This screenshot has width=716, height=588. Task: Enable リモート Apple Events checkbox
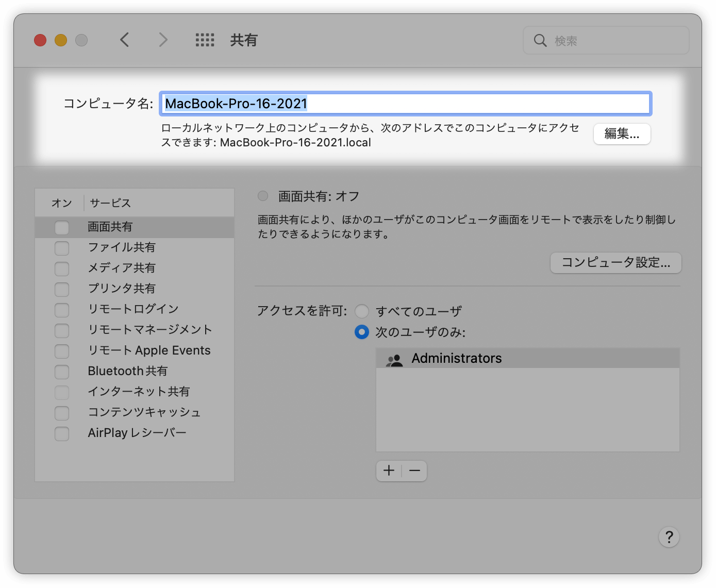click(x=62, y=351)
